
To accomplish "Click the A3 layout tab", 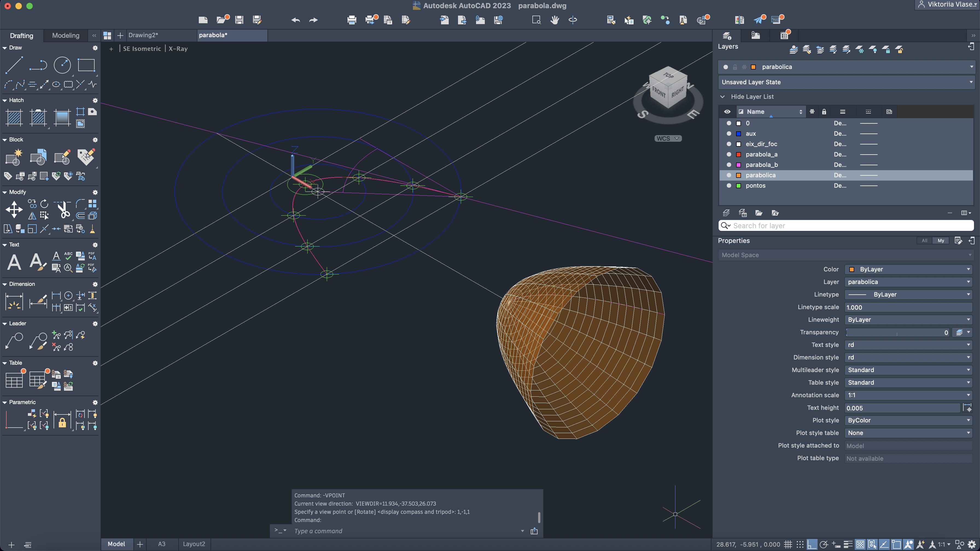I will (x=161, y=544).
